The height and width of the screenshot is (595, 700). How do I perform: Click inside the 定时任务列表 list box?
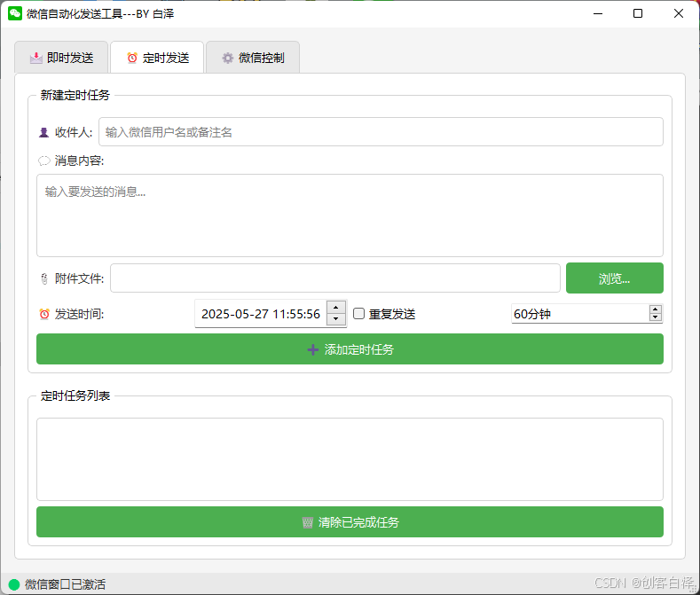(350, 459)
